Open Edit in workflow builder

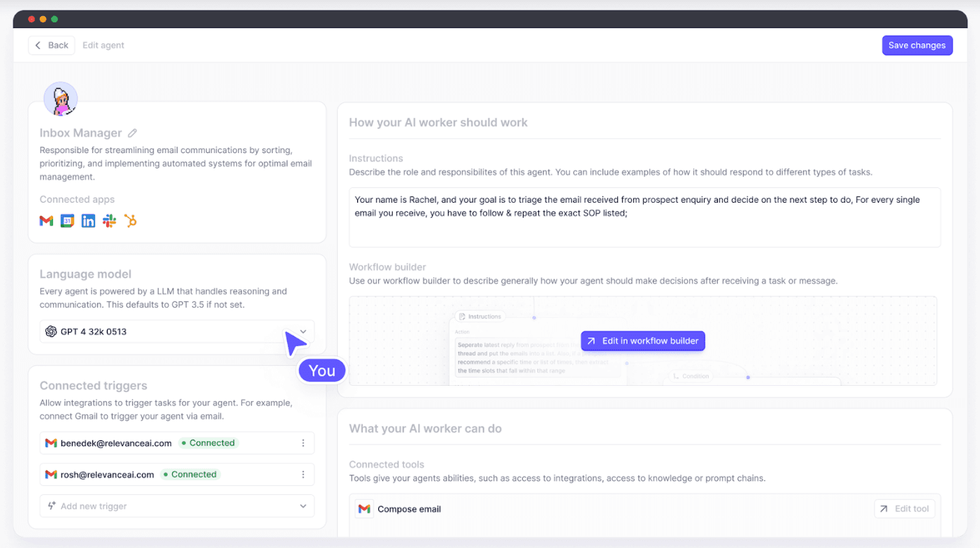[643, 341]
